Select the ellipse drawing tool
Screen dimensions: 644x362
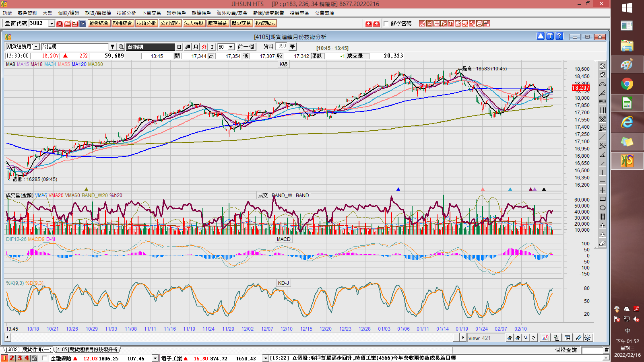click(603, 208)
